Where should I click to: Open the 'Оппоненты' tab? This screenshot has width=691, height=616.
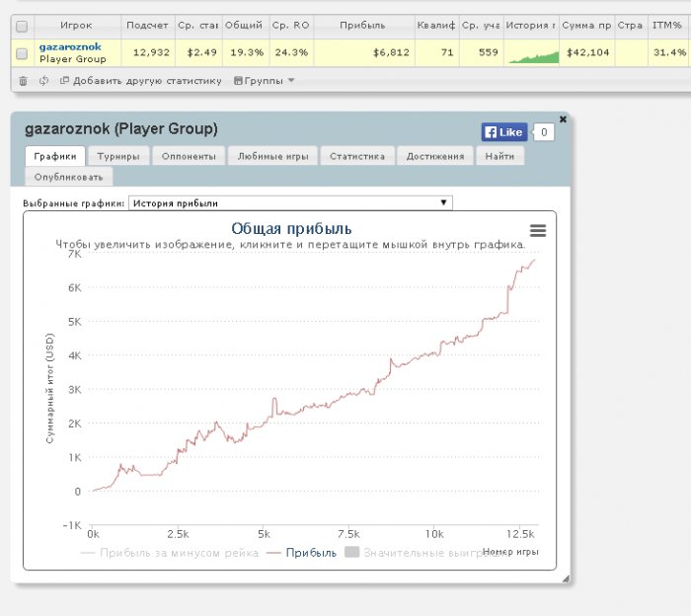coord(188,156)
